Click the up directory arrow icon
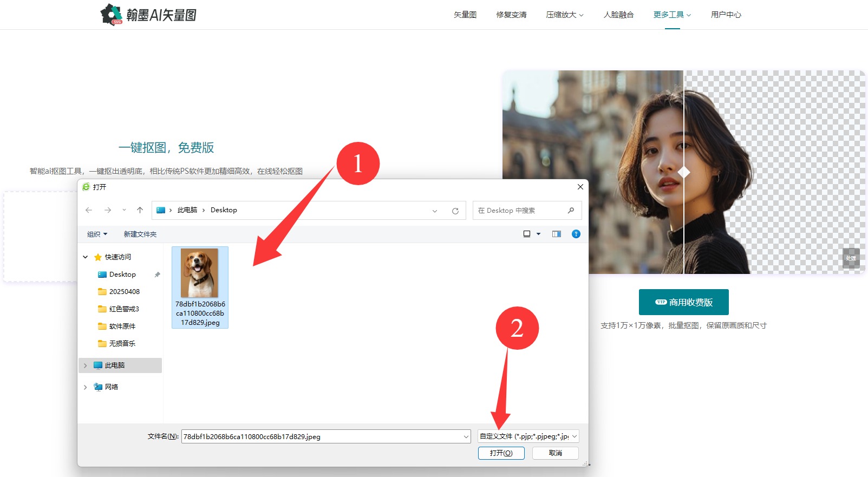868x477 pixels. [140, 210]
